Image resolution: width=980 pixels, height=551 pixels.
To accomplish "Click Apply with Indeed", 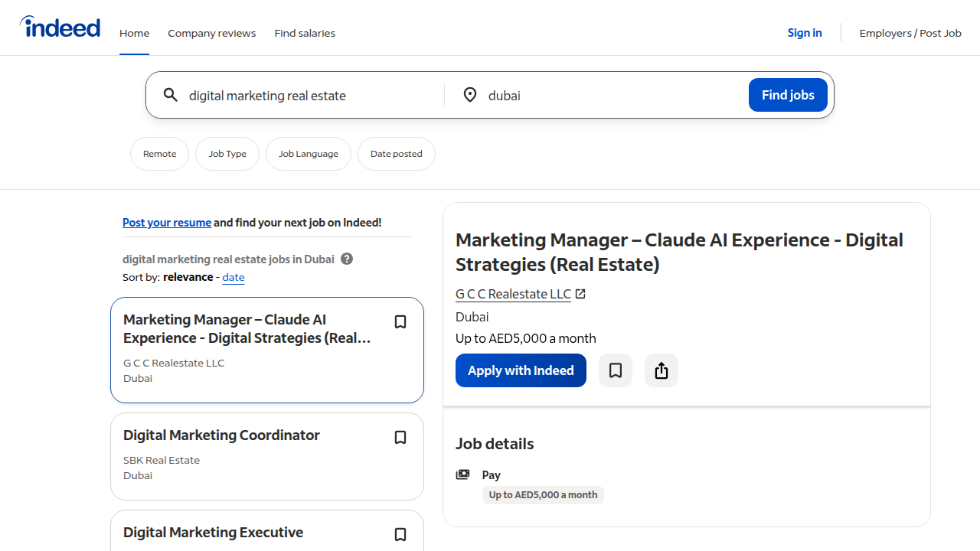I will (521, 370).
